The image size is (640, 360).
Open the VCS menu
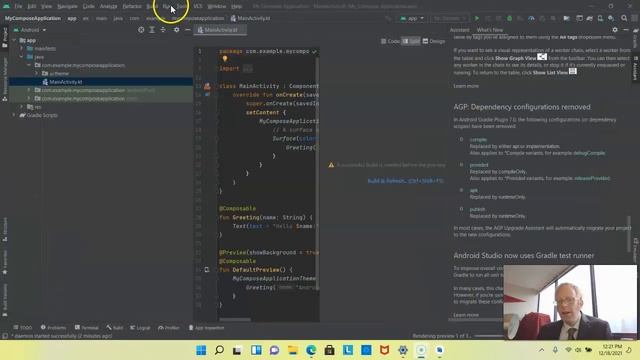(198, 6)
